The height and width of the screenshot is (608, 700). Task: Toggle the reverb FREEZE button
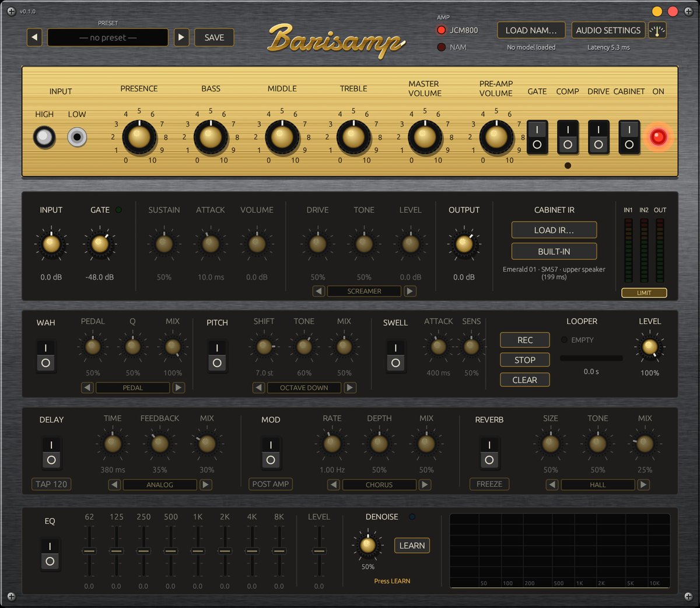point(489,484)
